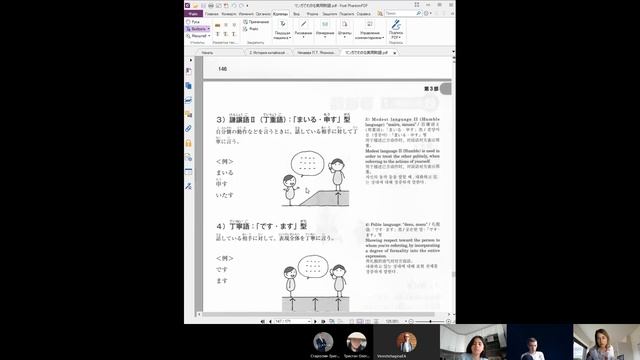Viewport: 640px width, 360px height.
Task: Click the zoom in plus button
Action: [448, 321]
